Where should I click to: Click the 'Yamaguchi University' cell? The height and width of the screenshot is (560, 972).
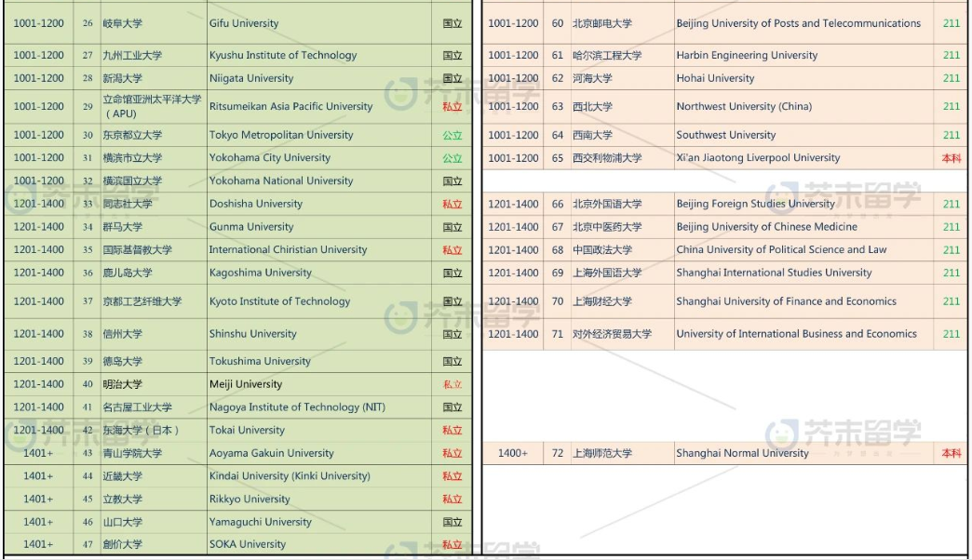click(319, 522)
